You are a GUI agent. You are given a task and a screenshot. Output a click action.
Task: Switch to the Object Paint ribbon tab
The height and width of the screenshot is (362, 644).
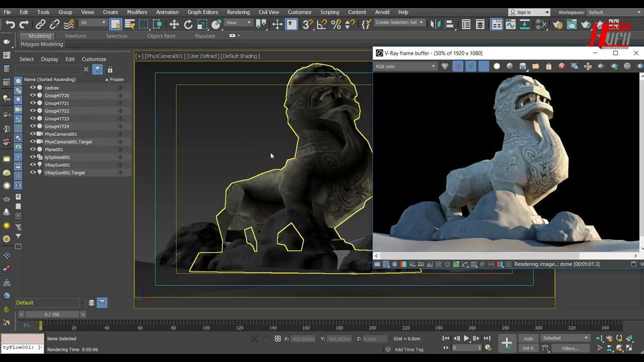(161, 36)
